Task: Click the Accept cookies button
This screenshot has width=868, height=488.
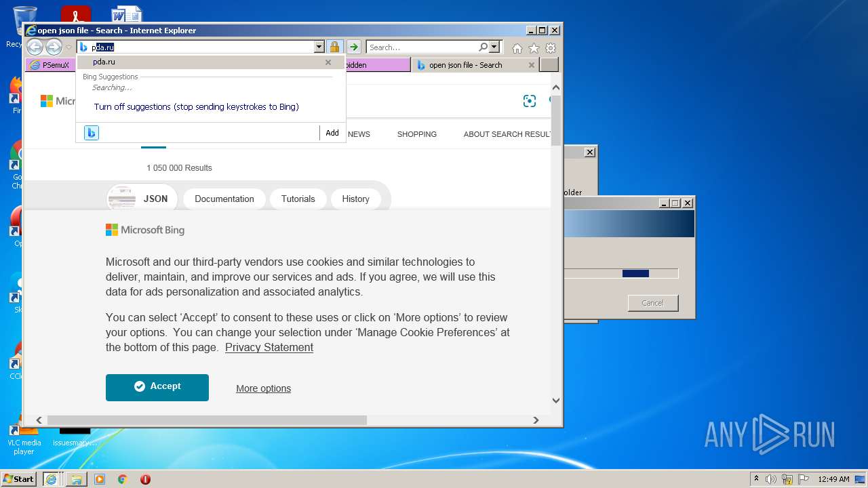Action: click(x=157, y=387)
